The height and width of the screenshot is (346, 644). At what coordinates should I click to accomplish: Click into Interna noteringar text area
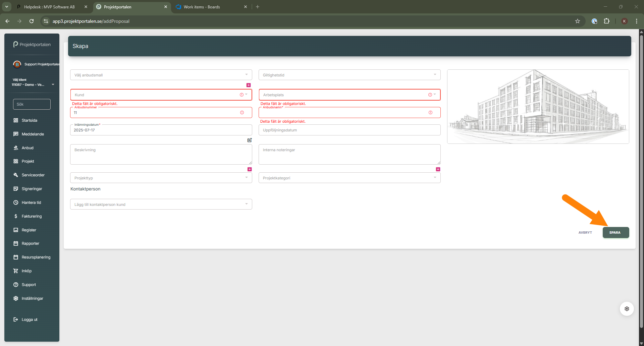[x=350, y=154]
